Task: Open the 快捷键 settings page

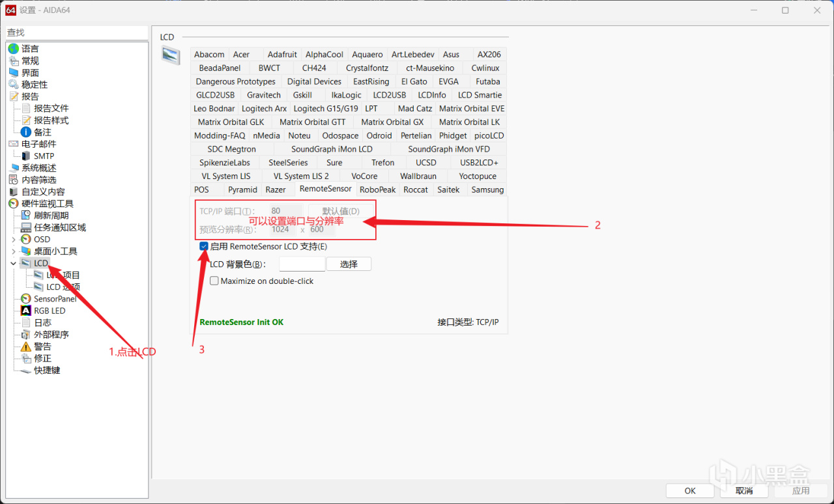Action: [47, 371]
